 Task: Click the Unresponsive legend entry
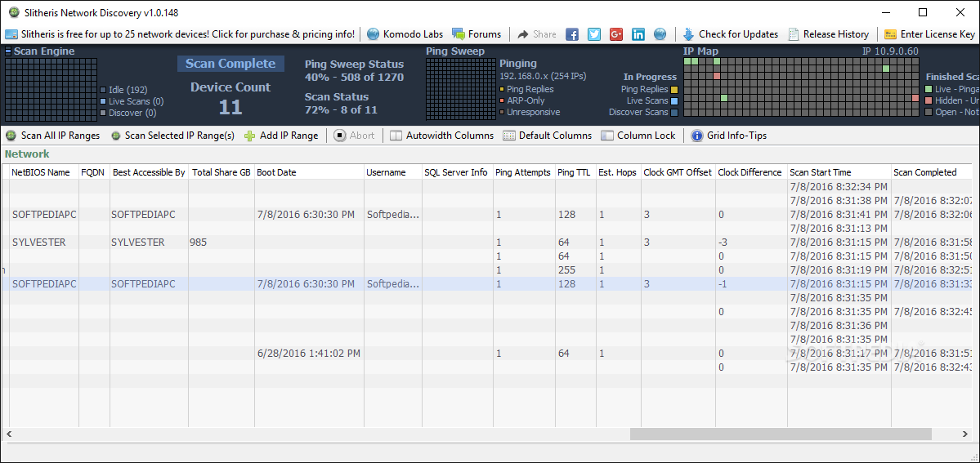pos(530,112)
